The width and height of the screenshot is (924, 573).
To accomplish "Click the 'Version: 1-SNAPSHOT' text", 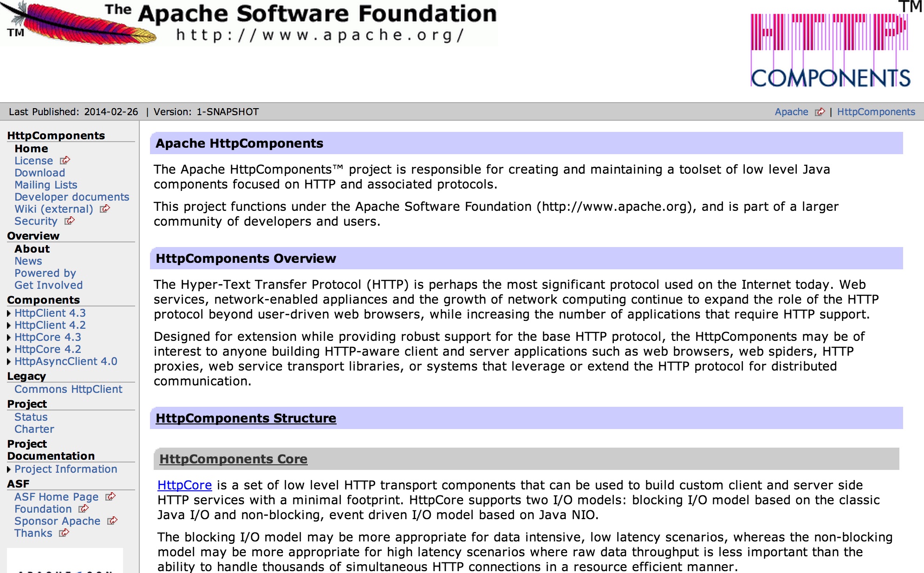I will click(x=206, y=112).
